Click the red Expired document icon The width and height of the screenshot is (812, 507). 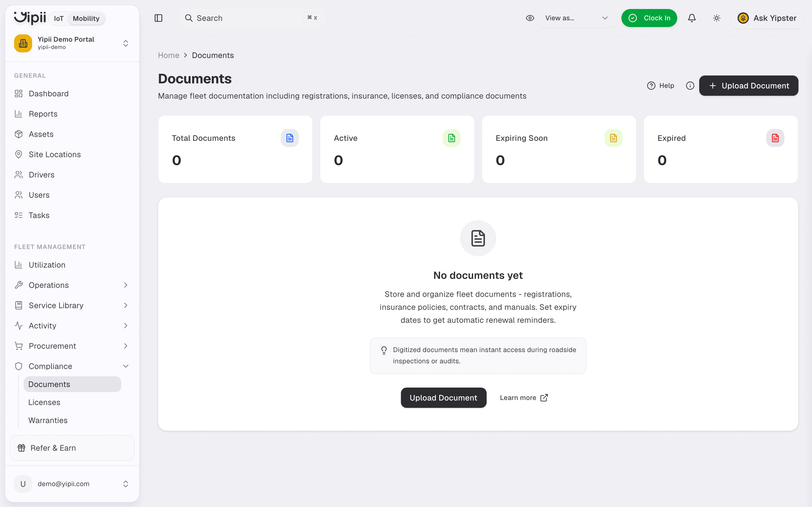(x=775, y=138)
